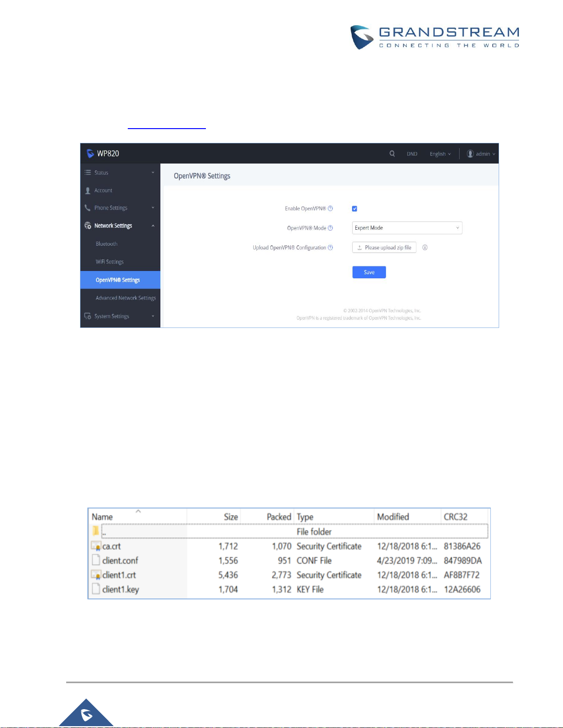
Task: Open the Status menu item
Action: (x=102, y=173)
